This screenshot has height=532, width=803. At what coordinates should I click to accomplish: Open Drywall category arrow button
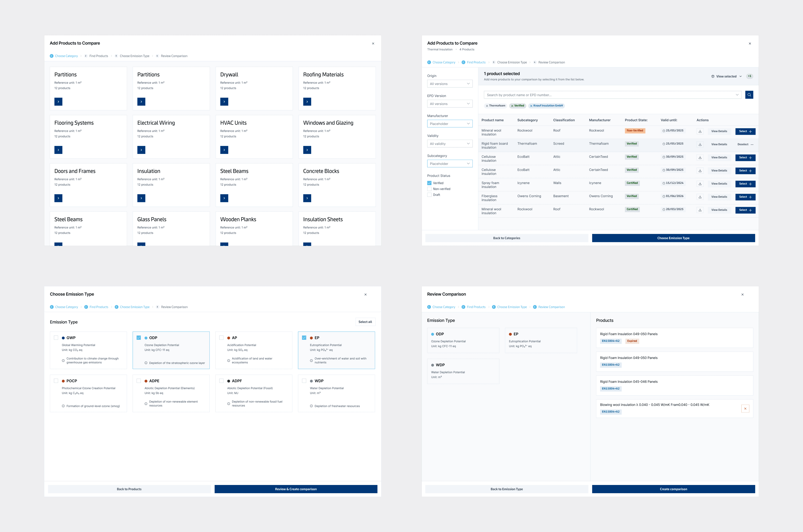[x=224, y=102]
